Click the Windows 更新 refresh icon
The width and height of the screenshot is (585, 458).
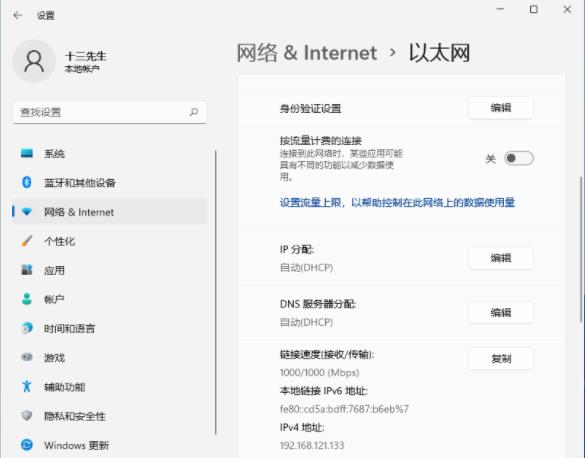click(27, 445)
